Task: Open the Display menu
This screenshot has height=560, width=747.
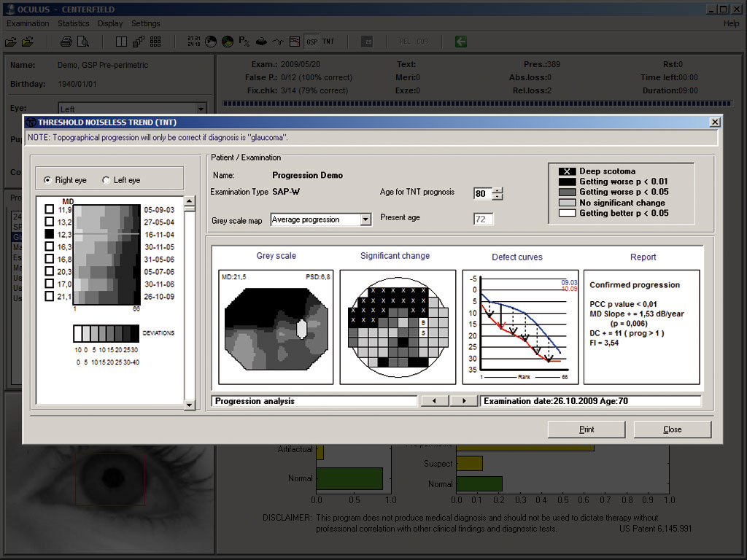Action: click(x=110, y=23)
